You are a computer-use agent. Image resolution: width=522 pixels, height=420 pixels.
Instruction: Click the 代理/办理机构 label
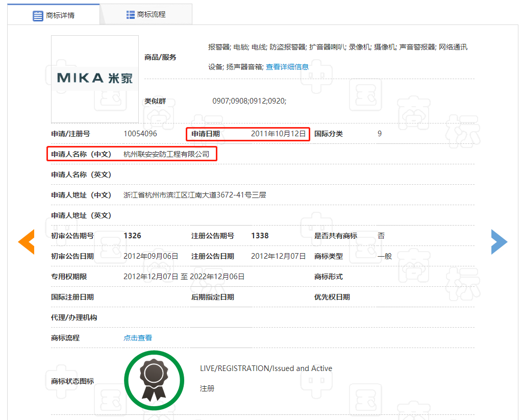pos(74,317)
